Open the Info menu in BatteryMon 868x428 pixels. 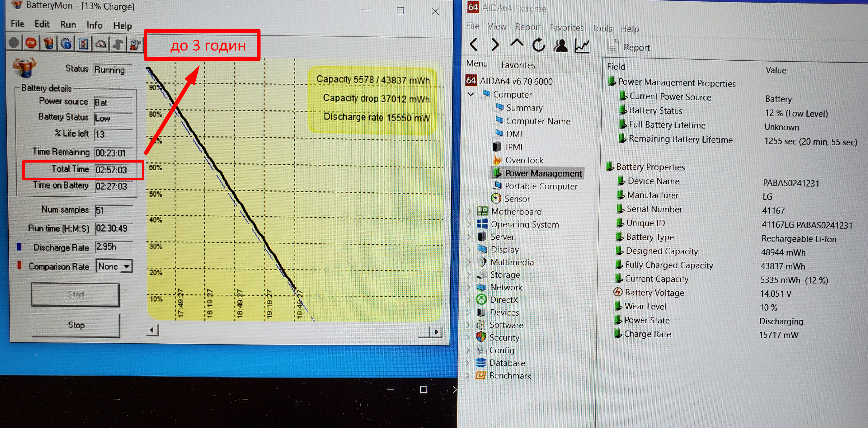click(94, 25)
